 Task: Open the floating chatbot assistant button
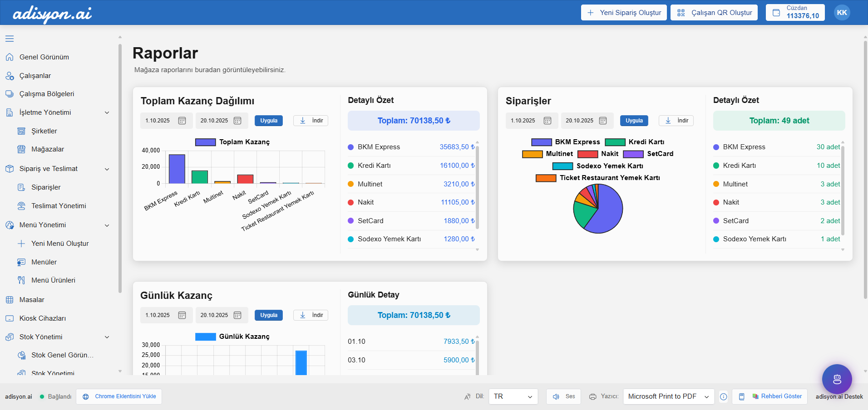point(837,379)
